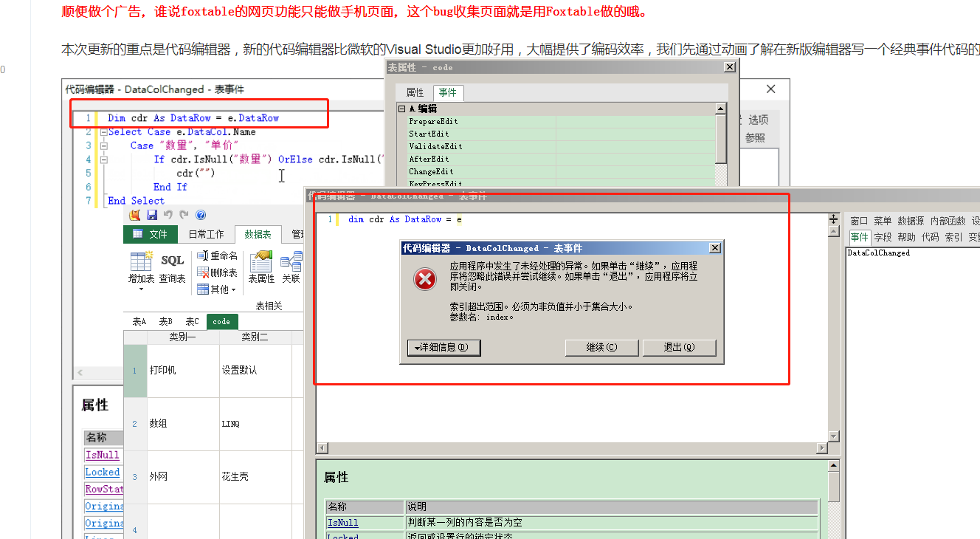Open the IsNull link in left properties list
Image resolution: width=980 pixels, height=539 pixels.
[x=102, y=455]
